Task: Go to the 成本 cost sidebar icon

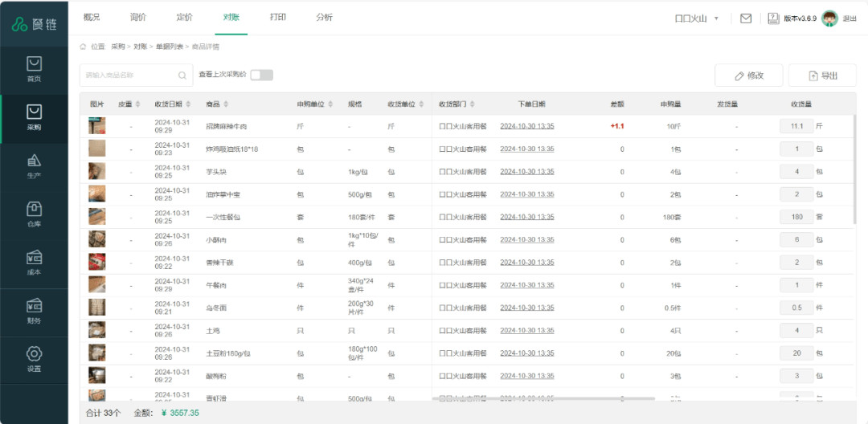Action: tap(34, 263)
